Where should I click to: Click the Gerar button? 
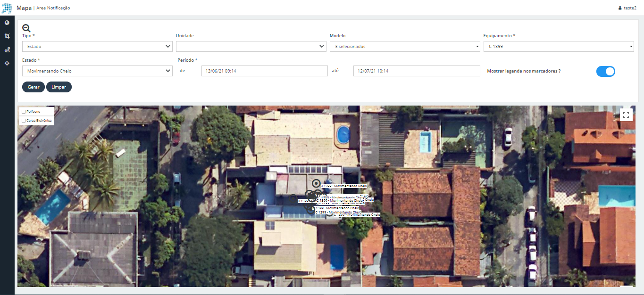pos(33,87)
